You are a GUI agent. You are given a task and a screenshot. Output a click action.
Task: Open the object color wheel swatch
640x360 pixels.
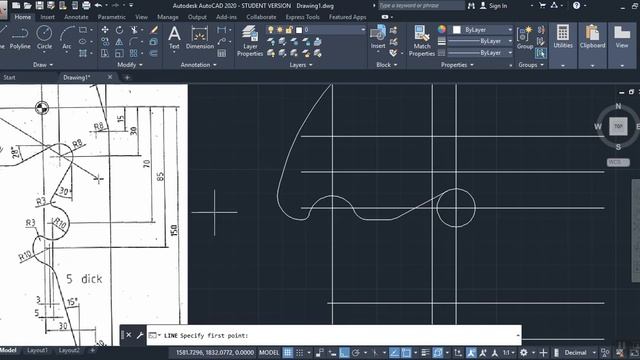[442, 29]
